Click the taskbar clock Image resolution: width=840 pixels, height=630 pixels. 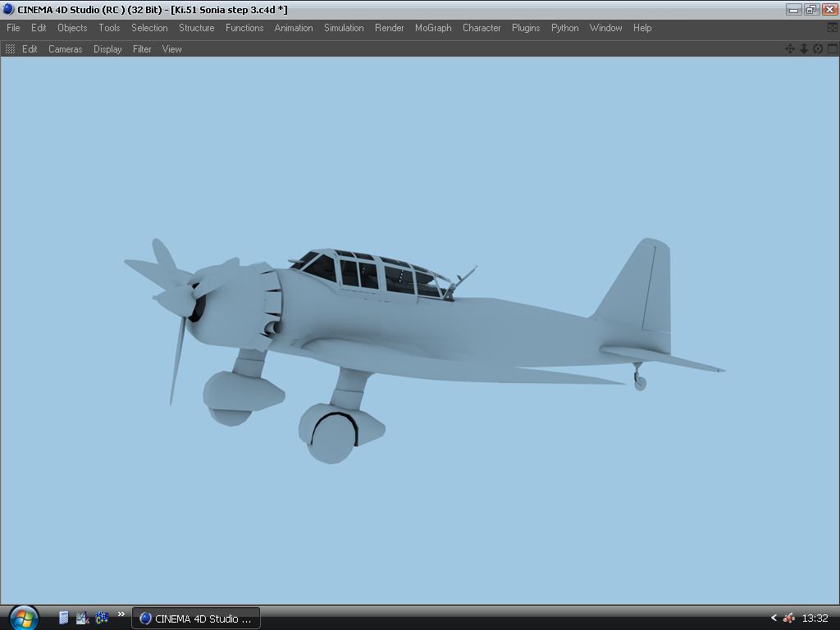[815, 619]
